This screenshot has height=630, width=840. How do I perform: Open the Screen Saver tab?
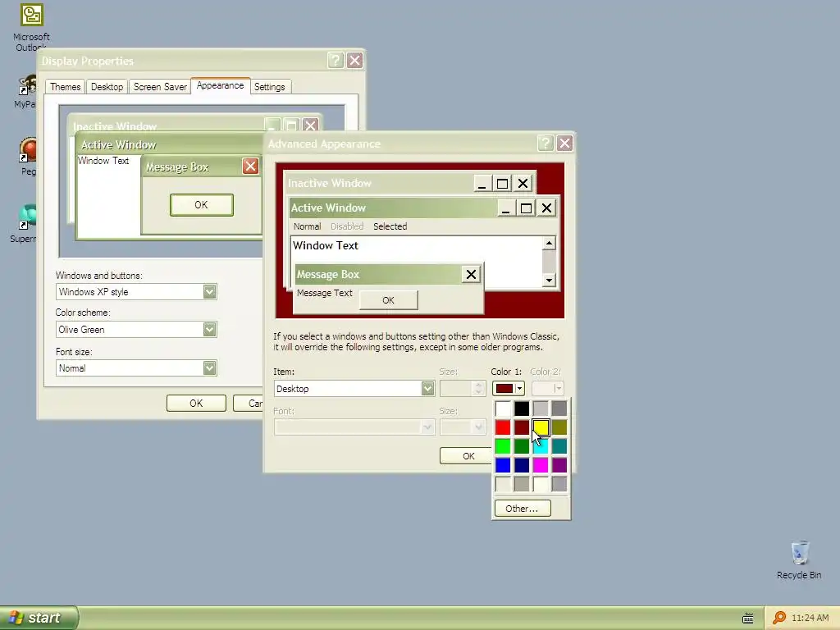click(160, 87)
